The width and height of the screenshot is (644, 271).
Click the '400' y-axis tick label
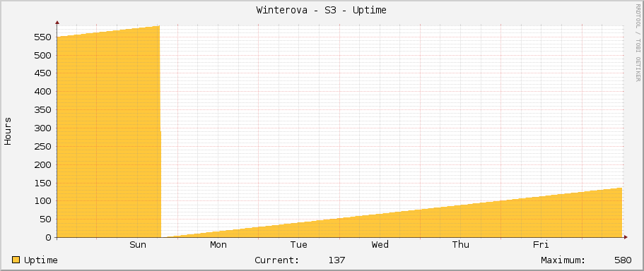(43, 92)
